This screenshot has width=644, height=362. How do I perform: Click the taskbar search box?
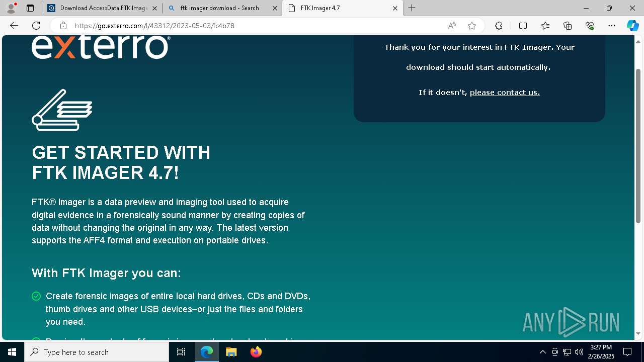tap(97, 352)
